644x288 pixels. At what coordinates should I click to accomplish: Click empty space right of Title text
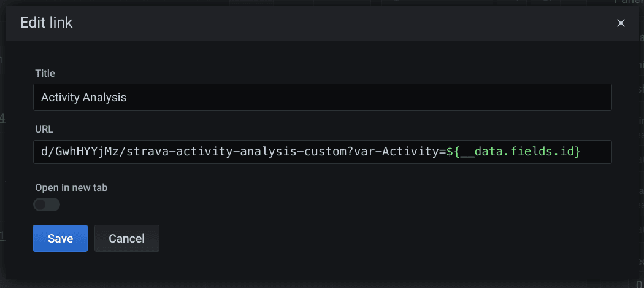368,97
